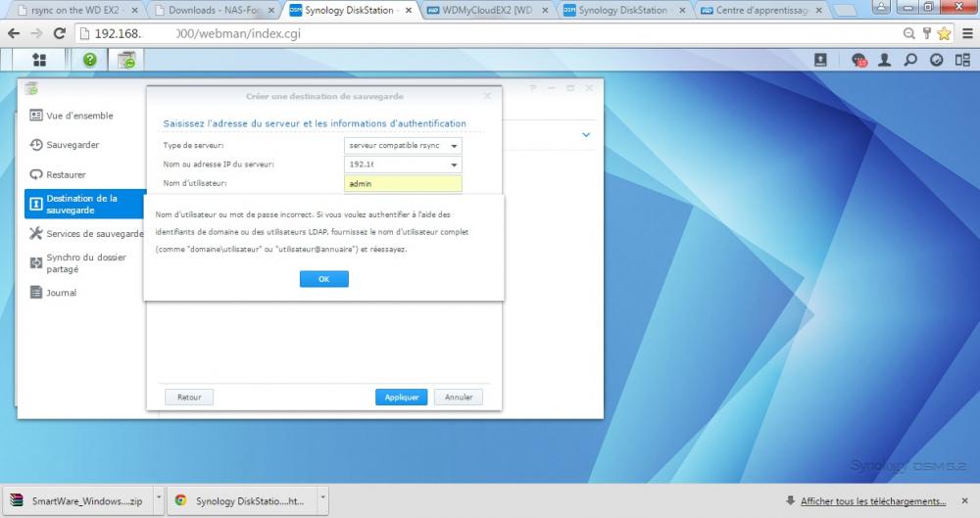Click Appliquer button
The width and height of the screenshot is (980, 518).
(401, 397)
